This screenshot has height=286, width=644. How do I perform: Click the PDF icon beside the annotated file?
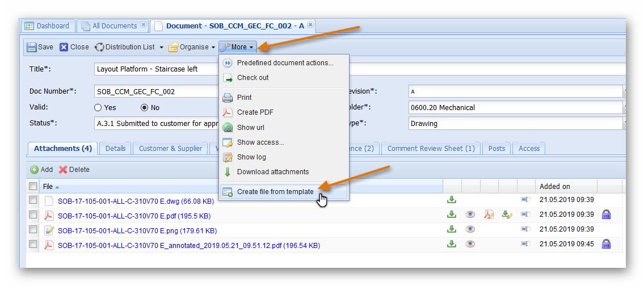coord(49,245)
